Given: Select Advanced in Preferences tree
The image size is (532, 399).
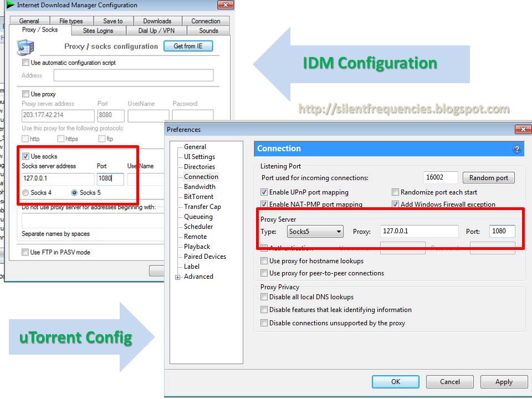Looking at the screenshot, I should 198,277.
